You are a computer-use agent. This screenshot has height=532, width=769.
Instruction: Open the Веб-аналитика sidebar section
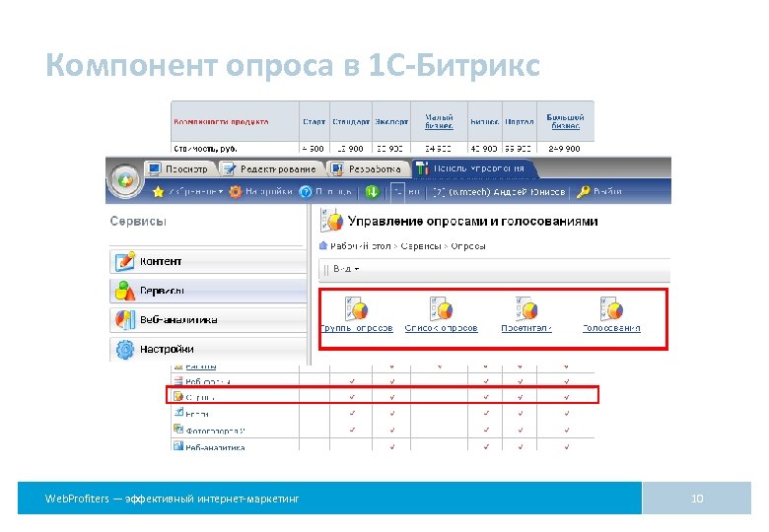(x=208, y=320)
